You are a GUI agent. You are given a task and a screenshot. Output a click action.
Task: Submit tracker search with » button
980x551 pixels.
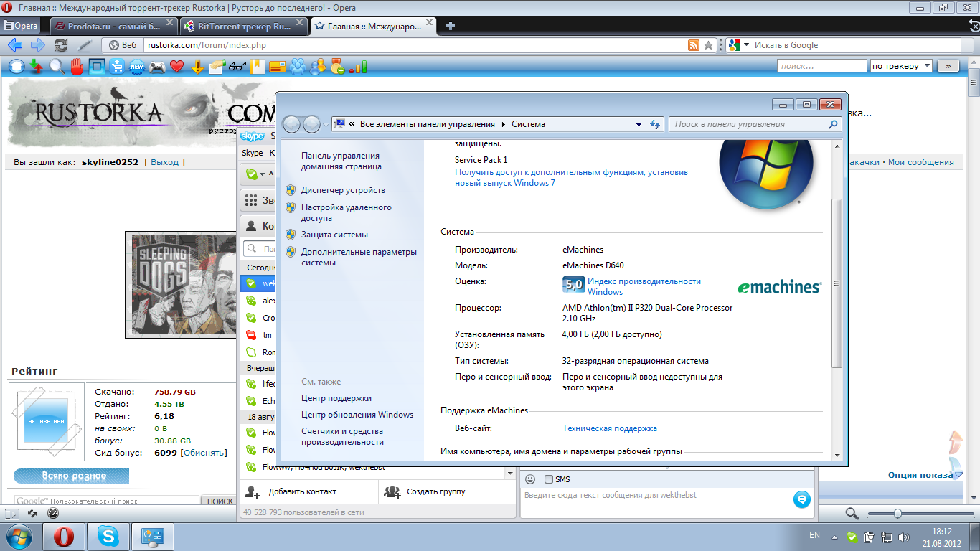(948, 66)
